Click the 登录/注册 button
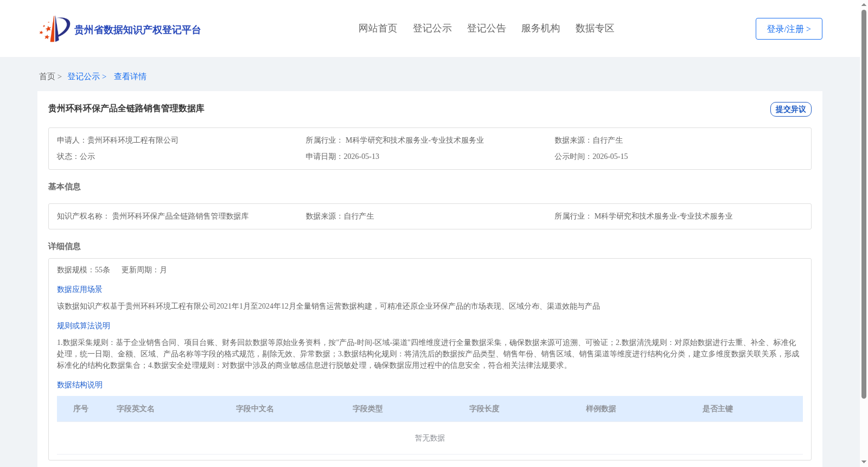Viewport: 868px width, 467px height. (x=789, y=29)
